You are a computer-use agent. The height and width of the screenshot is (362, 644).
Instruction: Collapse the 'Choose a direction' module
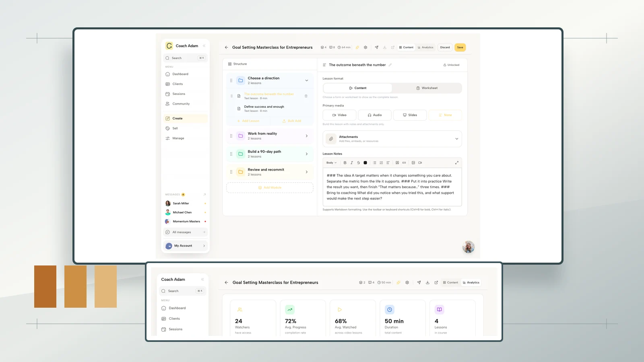point(307,80)
